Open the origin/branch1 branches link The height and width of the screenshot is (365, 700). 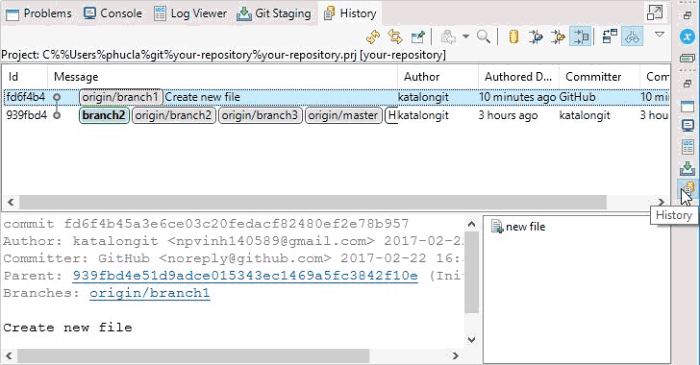pyautogui.click(x=150, y=293)
